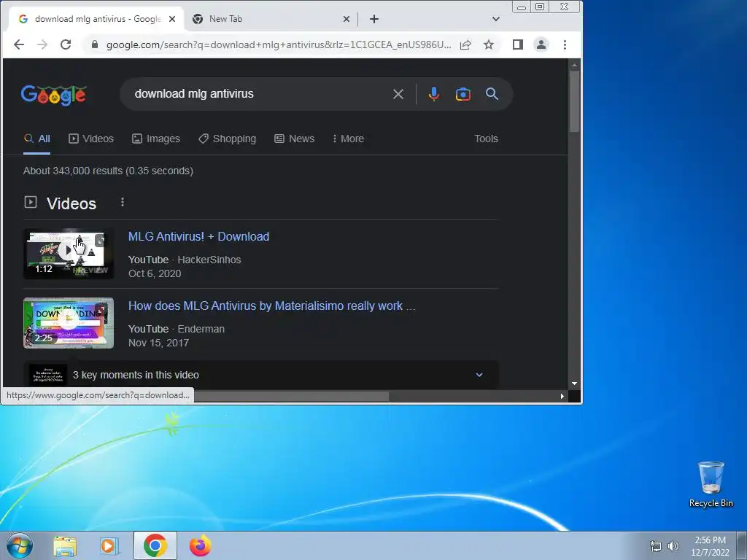Switch to the New Tab tab
This screenshot has width=747, height=560.
[271, 19]
